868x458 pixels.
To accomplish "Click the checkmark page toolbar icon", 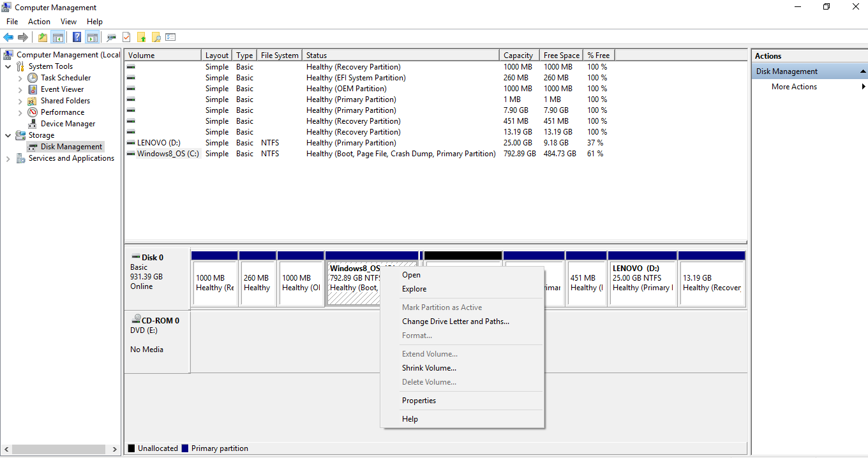I will pos(126,37).
